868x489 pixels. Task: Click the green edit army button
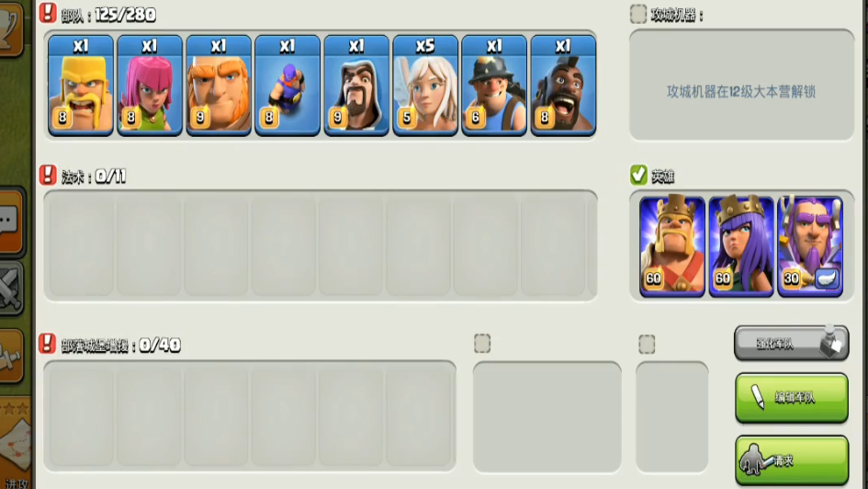point(792,398)
